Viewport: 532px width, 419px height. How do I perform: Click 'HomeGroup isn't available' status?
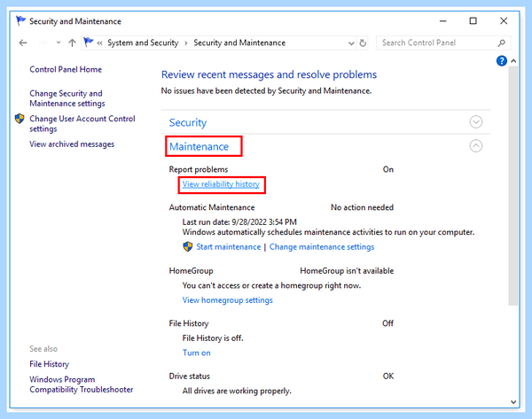pyautogui.click(x=347, y=271)
